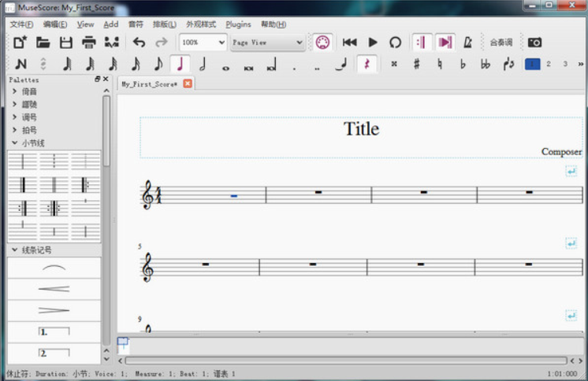Image resolution: width=588 pixels, height=381 pixels.
Task: Open the 编辑(E) menu
Action: point(54,24)
